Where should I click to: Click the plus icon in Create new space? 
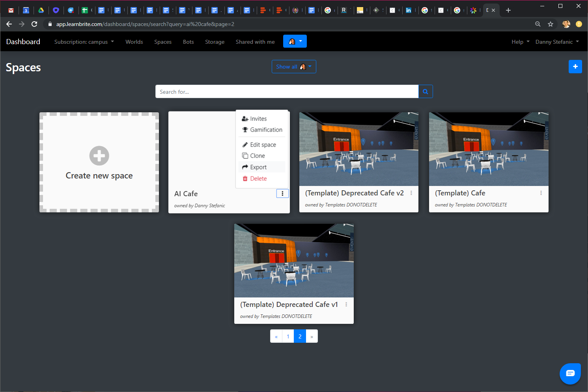pyautogui.click(x=99, y=156)
